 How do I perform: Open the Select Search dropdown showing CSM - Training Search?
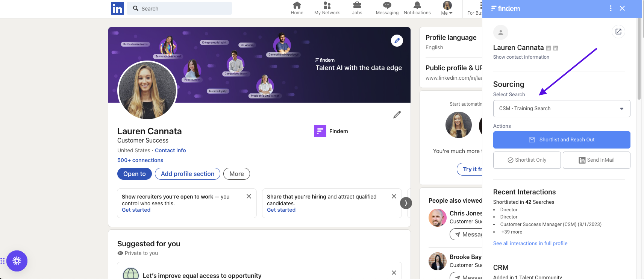[562, 109]
